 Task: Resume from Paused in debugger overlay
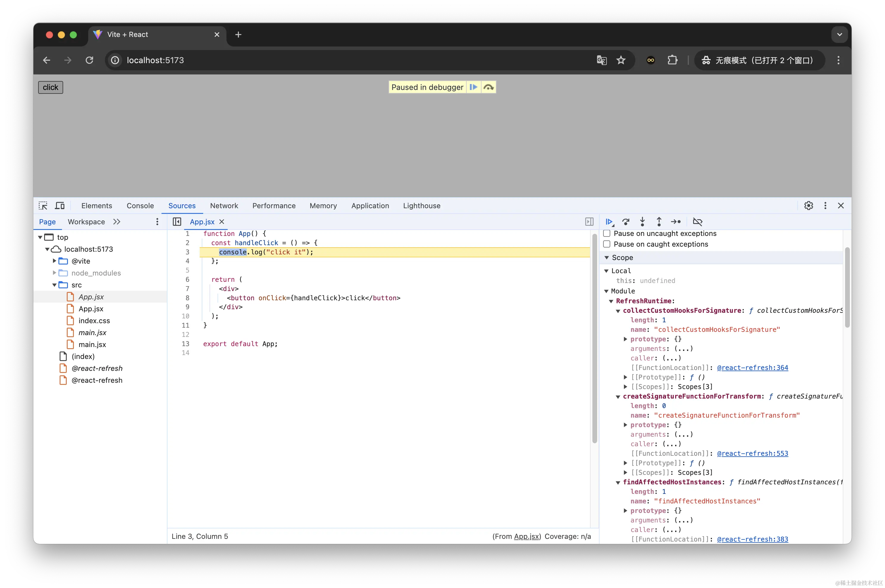[473, 87]
